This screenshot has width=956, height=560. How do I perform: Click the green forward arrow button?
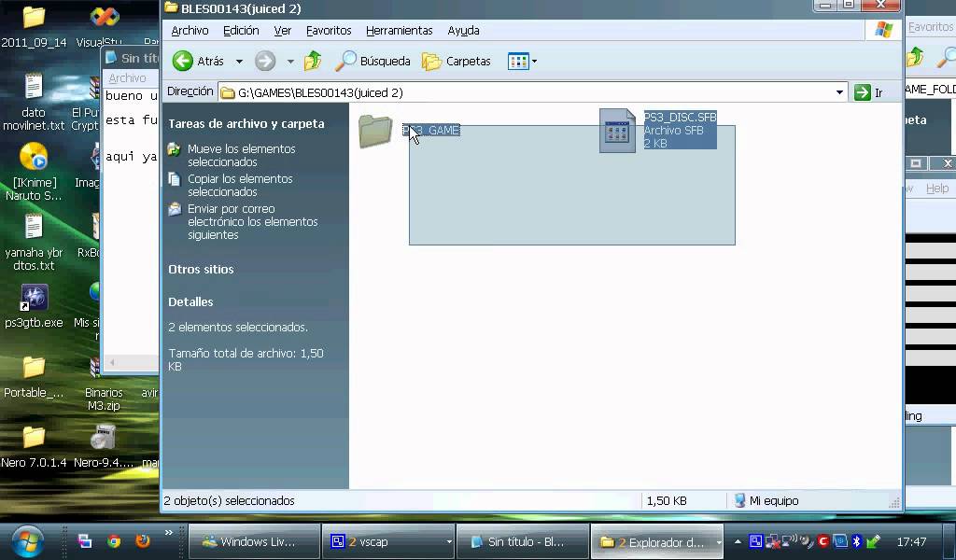(265, 61)
